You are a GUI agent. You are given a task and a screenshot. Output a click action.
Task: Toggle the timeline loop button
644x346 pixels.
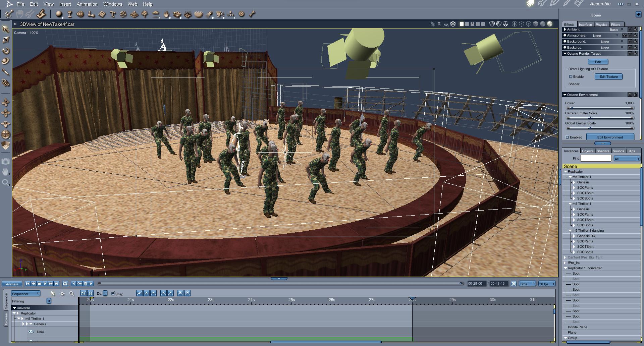[x=65, y=284]
